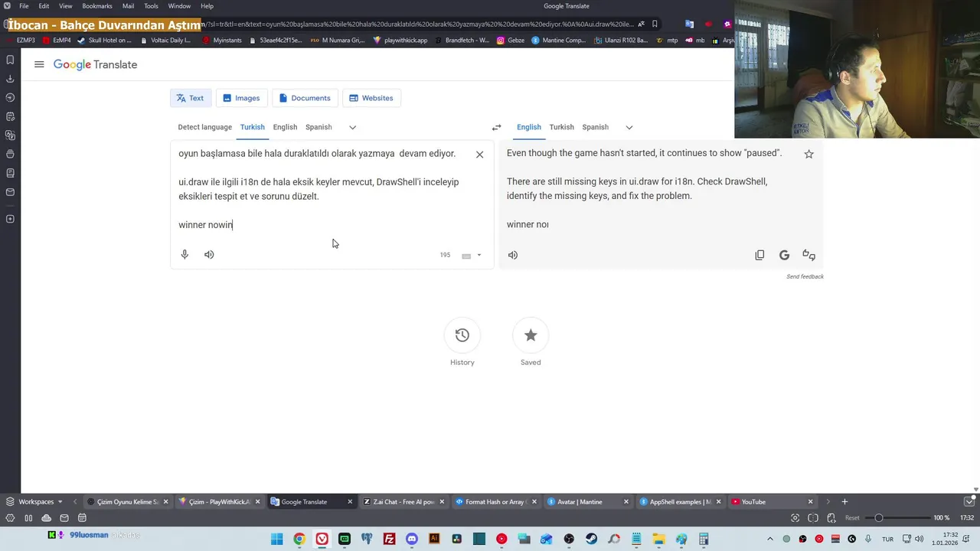Viewport: 980px width, 551px height.
Task: Open the Window menu
Action: pos(179,6)
